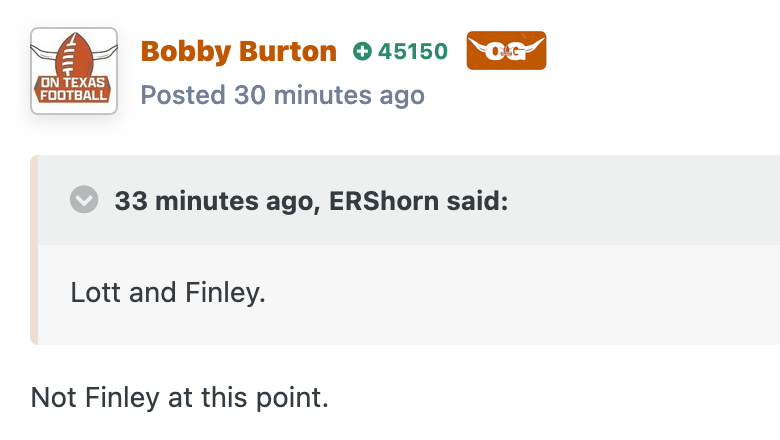The width and height of the screenshot is (780, 440).
Task: Open the On Texas Football avatar
Action: click(x=74, y=71)
